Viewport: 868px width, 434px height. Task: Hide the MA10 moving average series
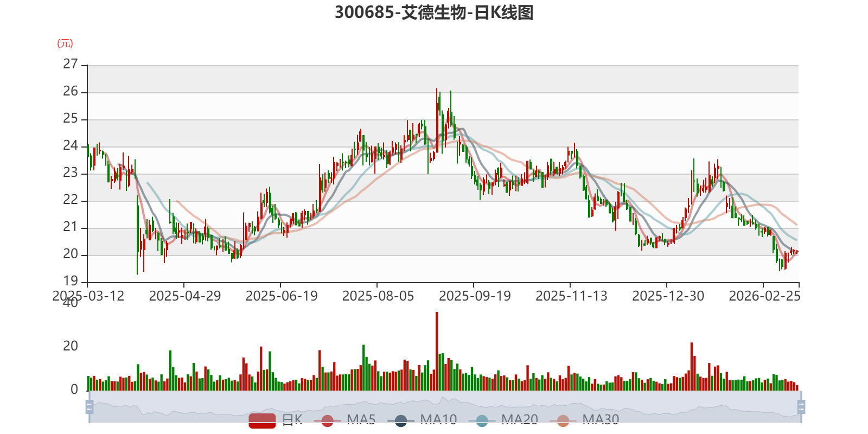tap(422, 420)
